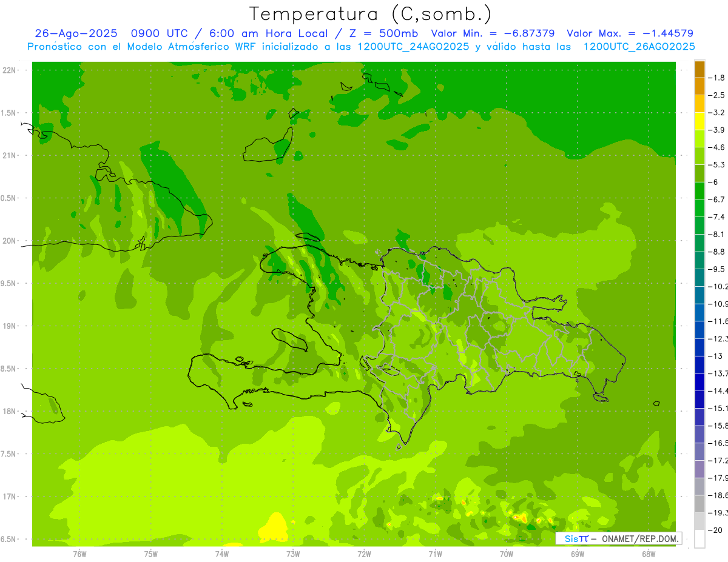Click the 74W longitude label
Screen dimensions: 728x562
coord(222,554)
